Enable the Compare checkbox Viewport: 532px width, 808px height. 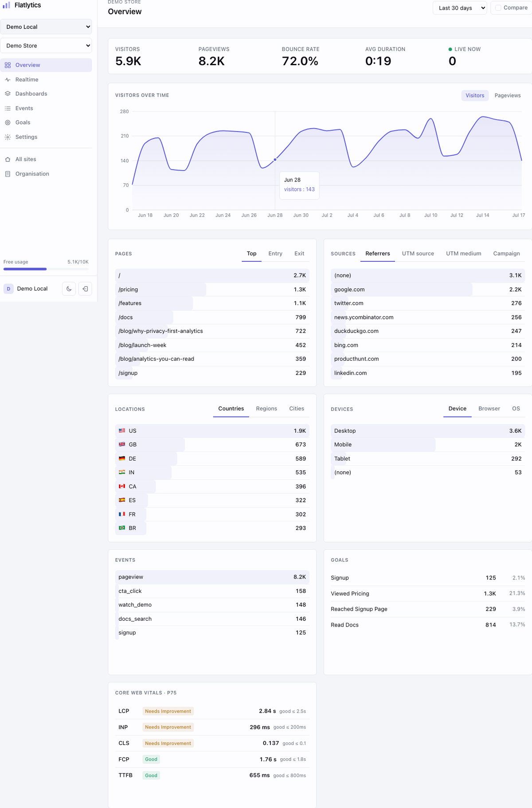point(498,8)
